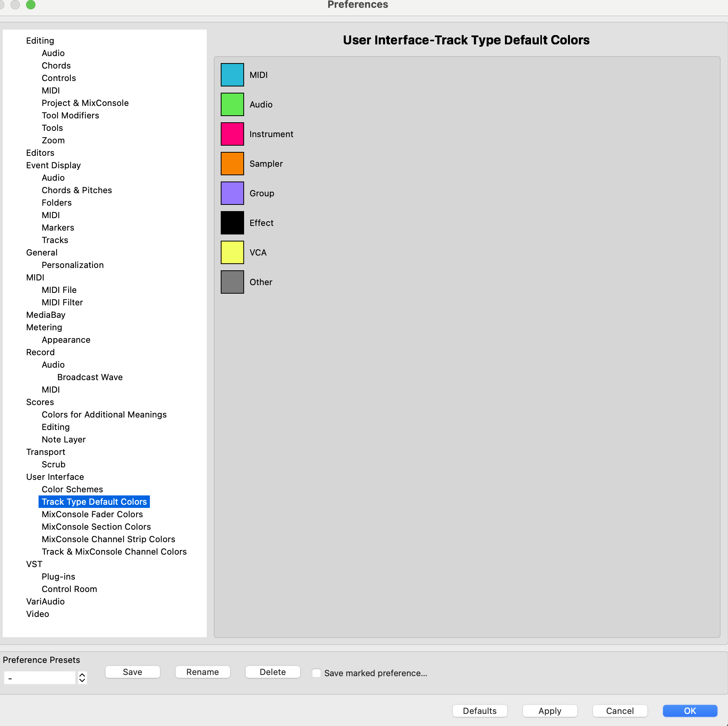Image resolution: width=728 pixels, height=726 pixels.
Task: Edit the Instrument track color swatch
Action: click(232, 134)
